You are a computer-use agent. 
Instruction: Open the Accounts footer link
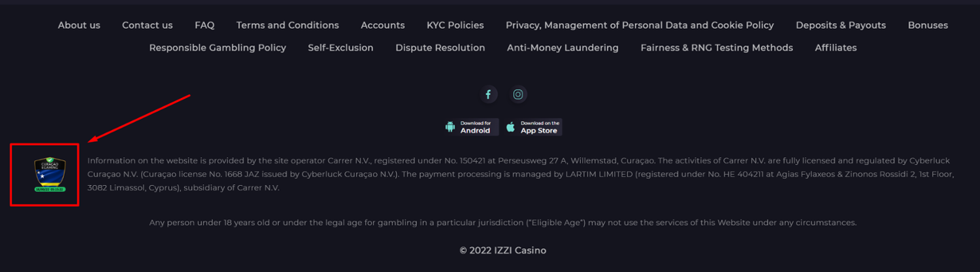point(383,25)
